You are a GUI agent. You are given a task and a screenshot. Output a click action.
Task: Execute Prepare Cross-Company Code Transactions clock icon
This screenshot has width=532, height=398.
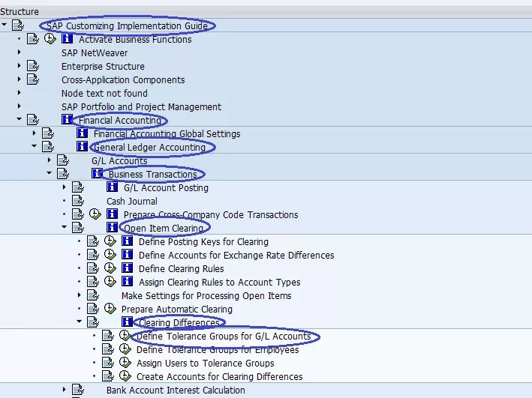click(95, 214)
